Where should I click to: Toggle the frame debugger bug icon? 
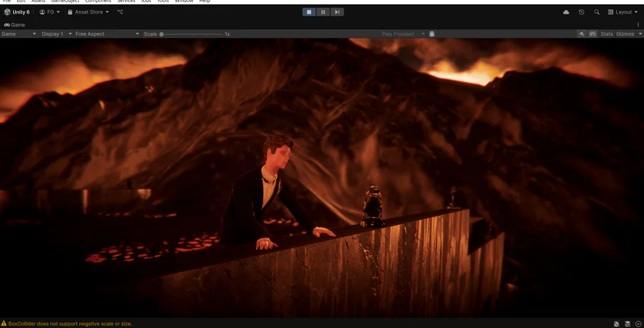tap(431, 34)
